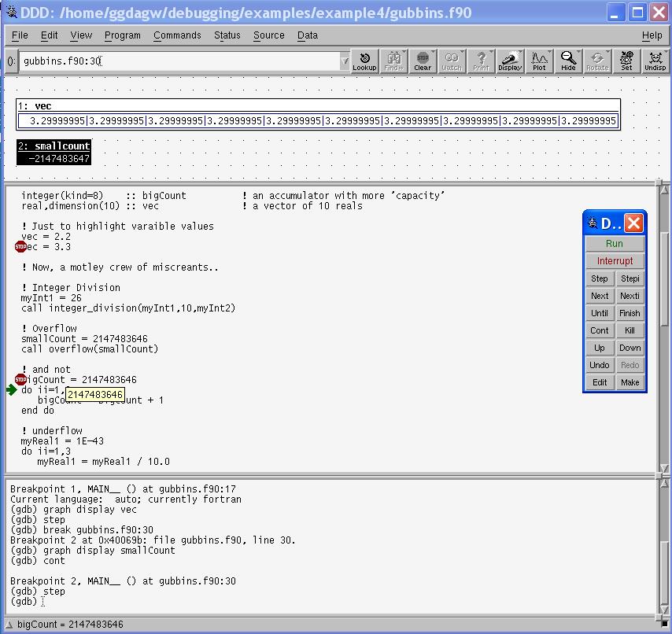Viewport: 672px width, 634px height.
Task: Click the Plot toolbar icon
Action: click(x=539, y=61)
